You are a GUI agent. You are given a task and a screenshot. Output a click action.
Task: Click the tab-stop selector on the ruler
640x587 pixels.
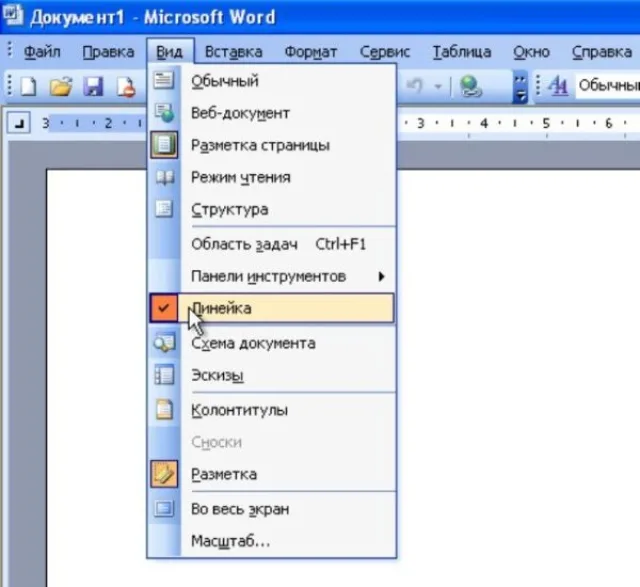(19, 123)
